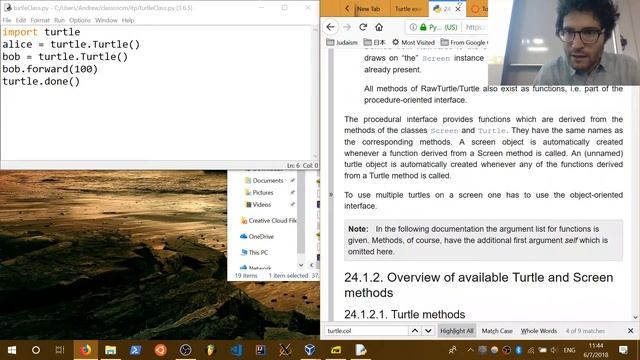Click the IDLE editor vertical scrollbar
The width and height of the screenshot is (640, 360).
coord(315,93)
